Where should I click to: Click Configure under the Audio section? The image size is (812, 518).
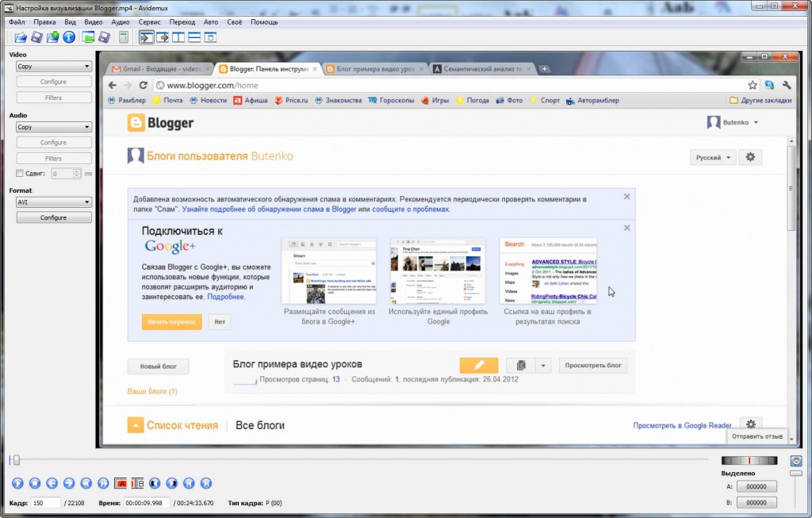(x=54, y=143)
